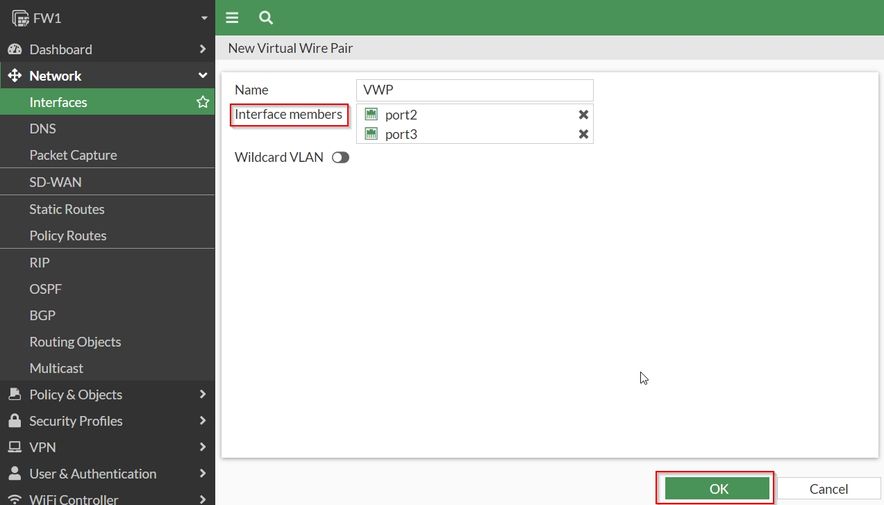Click the Name field containing VWP
The height and width of the screenshot is (505, 884).
[x=475, y=90]
